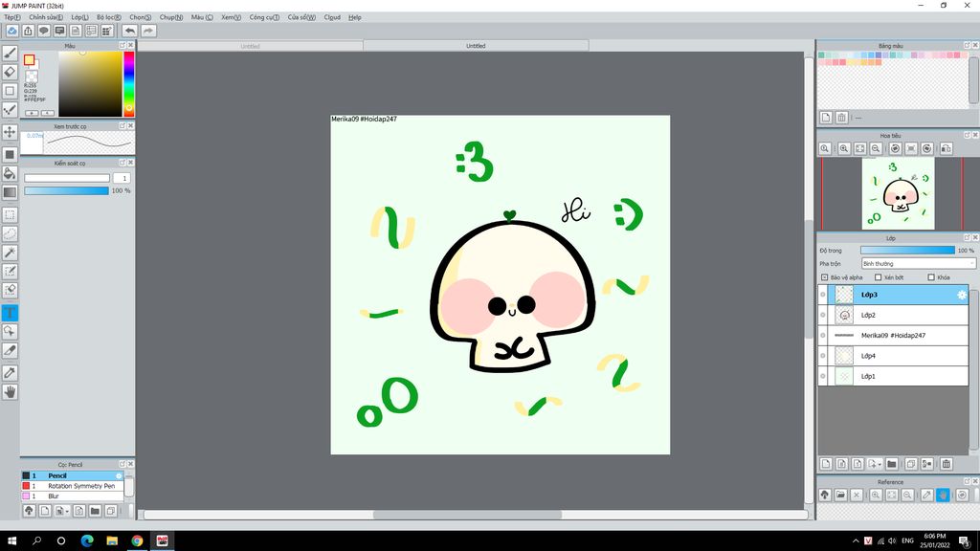This screenshot has width=980, height=551.
Task: Fit the navigator view to window
Action: (860, 148)
